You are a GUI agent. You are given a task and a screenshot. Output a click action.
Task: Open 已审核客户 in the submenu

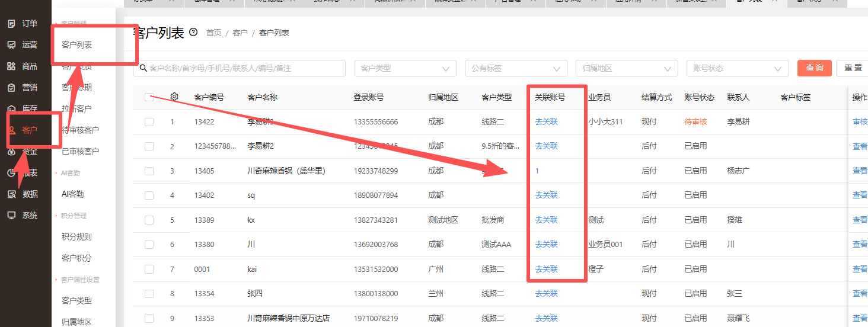click(x=81, y=152)
